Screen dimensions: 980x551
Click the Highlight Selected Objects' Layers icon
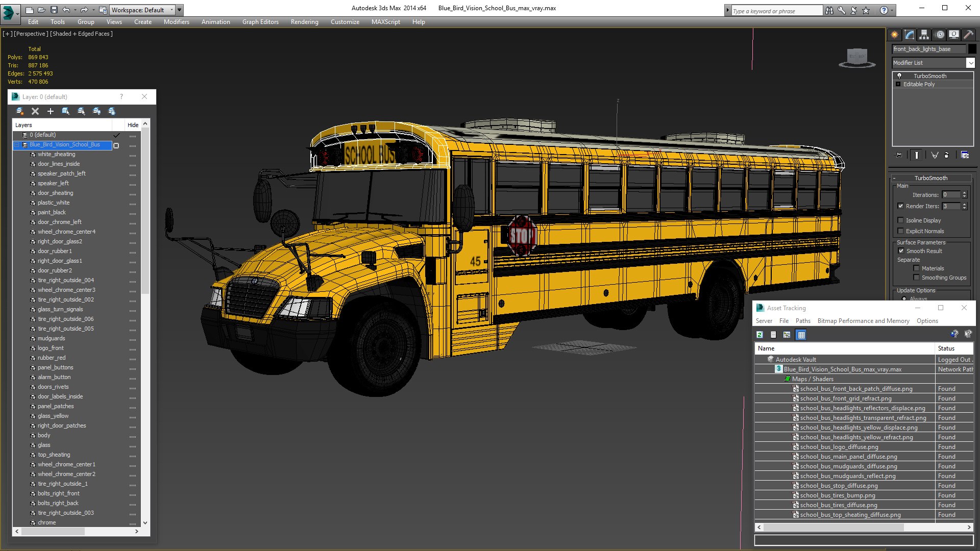[81, 111]
